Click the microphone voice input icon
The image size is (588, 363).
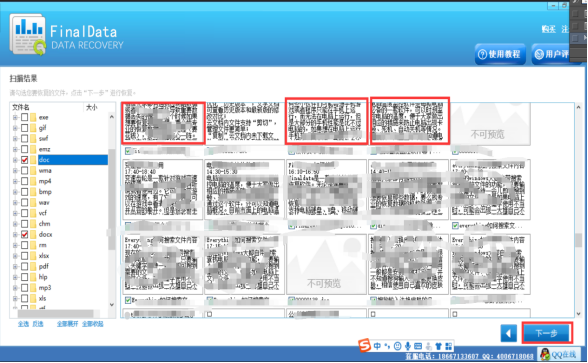click(408, 346)
